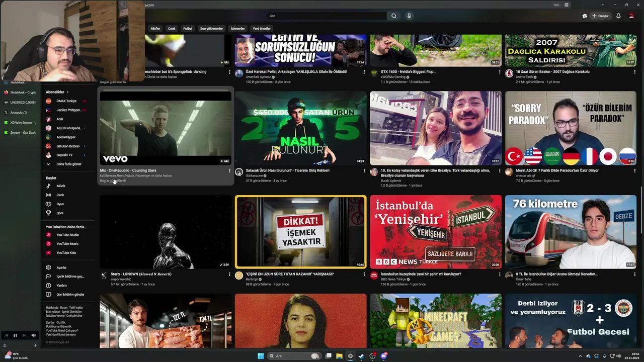Open the Canlı explore icon in sidebar

48,195
